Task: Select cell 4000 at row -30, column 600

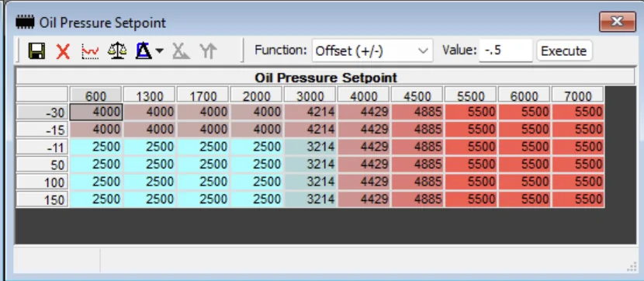Action: 95,112
